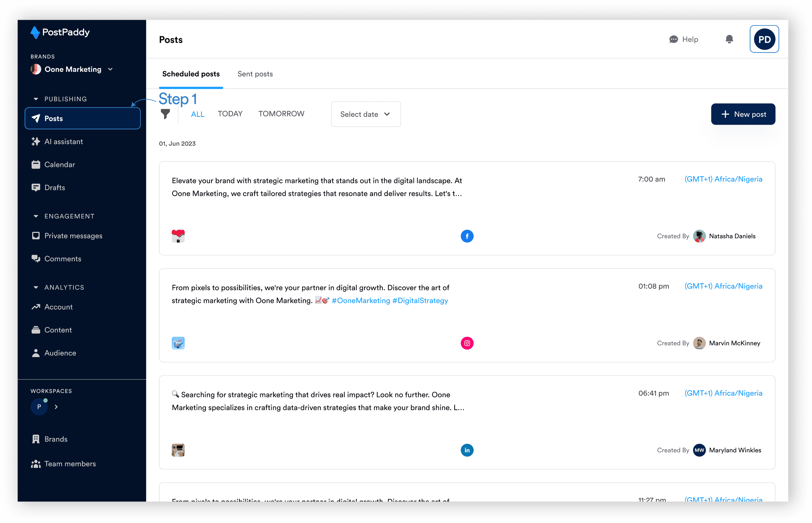Open AI assistant from sidebar

pyautogui.click(x=63, y=142)
